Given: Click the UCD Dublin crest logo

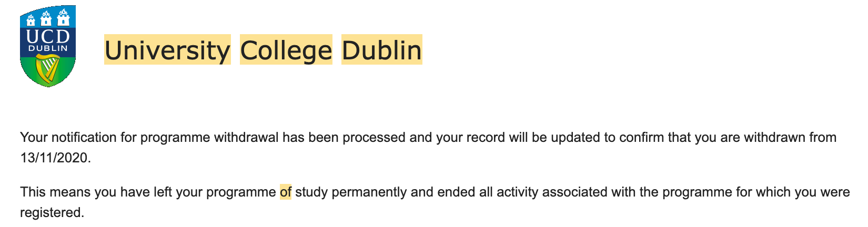Looking at the screenshot, I should [48, 46].
